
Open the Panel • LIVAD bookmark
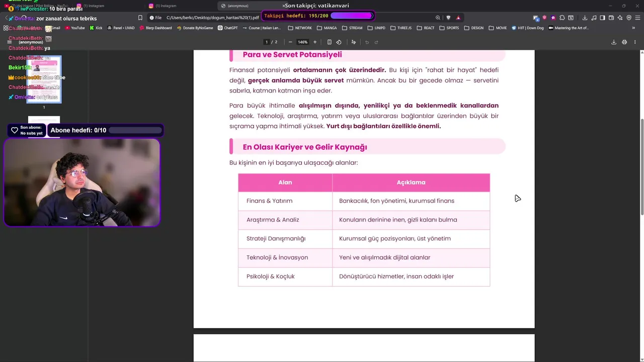(x=121, y=28)
